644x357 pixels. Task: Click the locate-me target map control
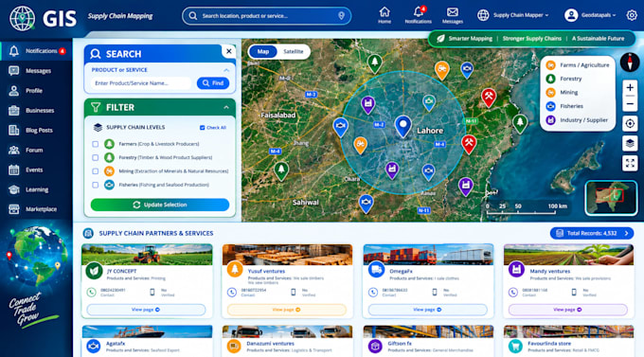tap(630, 123)
